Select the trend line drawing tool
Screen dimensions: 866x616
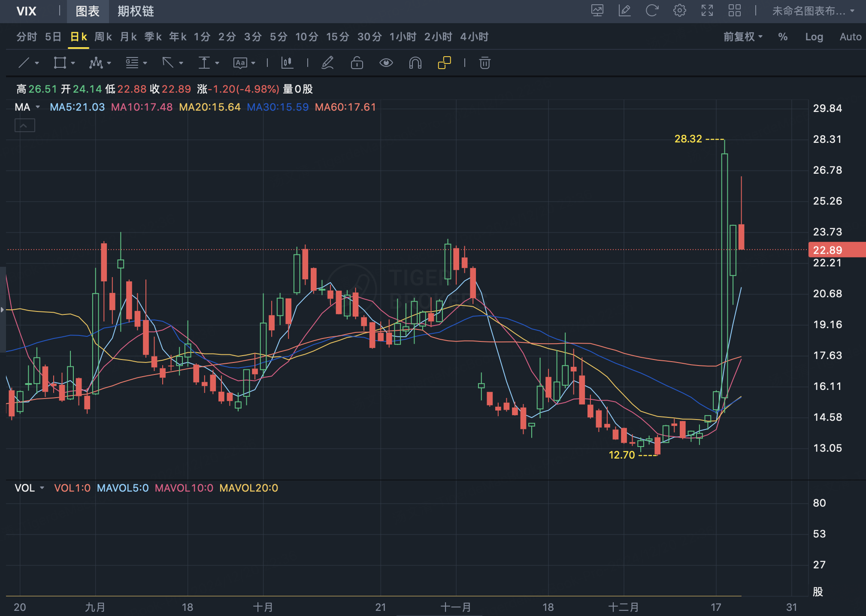point(24,63)
